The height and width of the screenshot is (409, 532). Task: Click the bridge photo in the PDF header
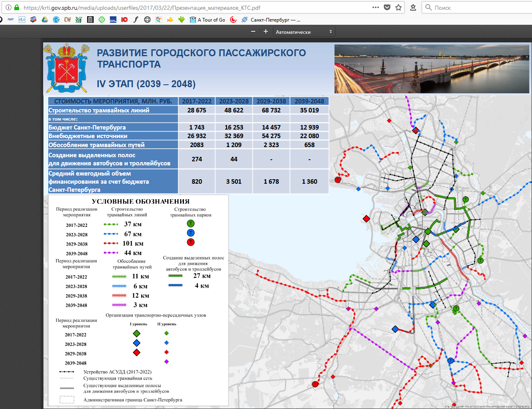[433, 69]
